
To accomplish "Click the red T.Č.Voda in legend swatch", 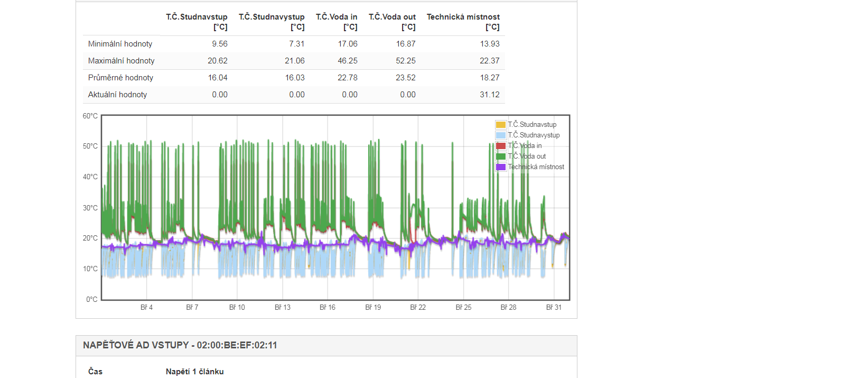I will tap(500, 146).
